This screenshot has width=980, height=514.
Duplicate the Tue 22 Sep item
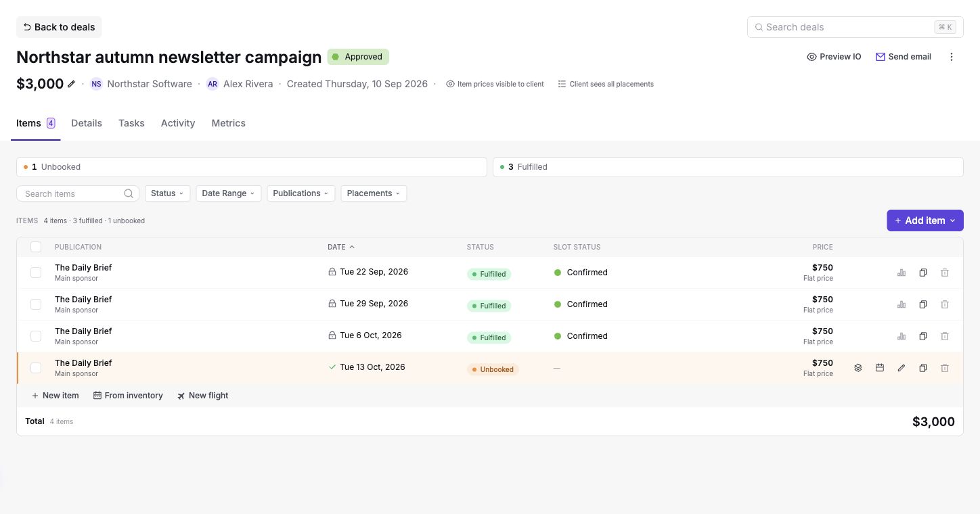[x=923, y=273]
